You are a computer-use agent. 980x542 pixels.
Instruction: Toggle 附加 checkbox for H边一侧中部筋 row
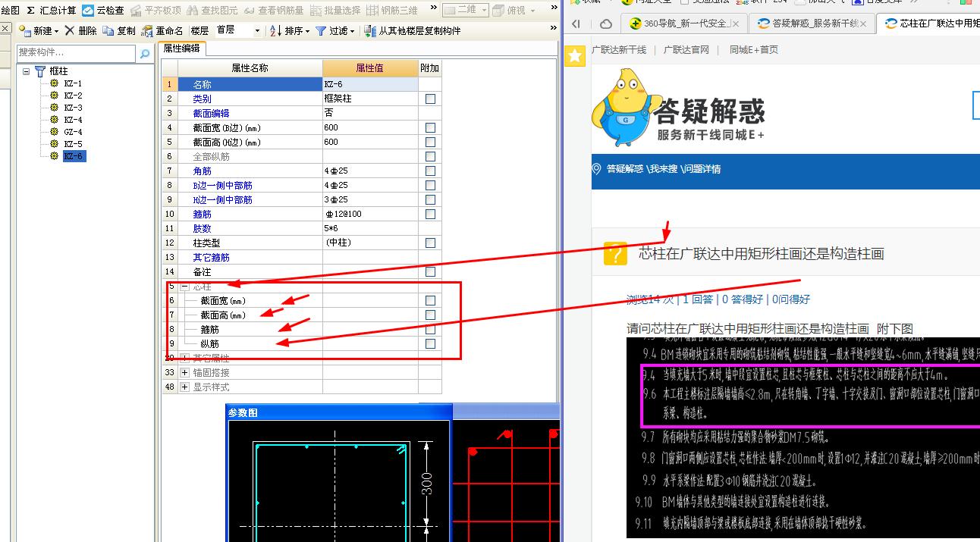click(430, 199)
